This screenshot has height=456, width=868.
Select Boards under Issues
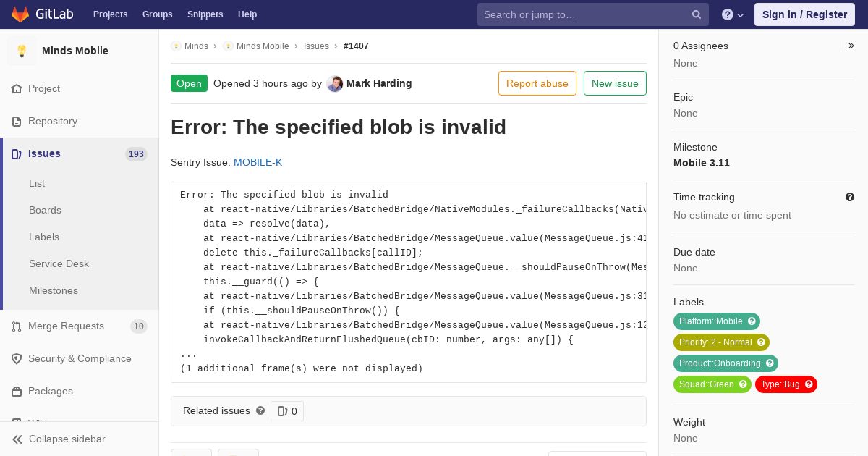(45, 210)
